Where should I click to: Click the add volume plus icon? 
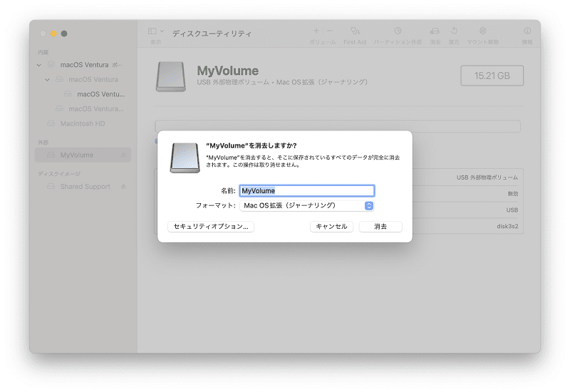(x=316, y=31)
